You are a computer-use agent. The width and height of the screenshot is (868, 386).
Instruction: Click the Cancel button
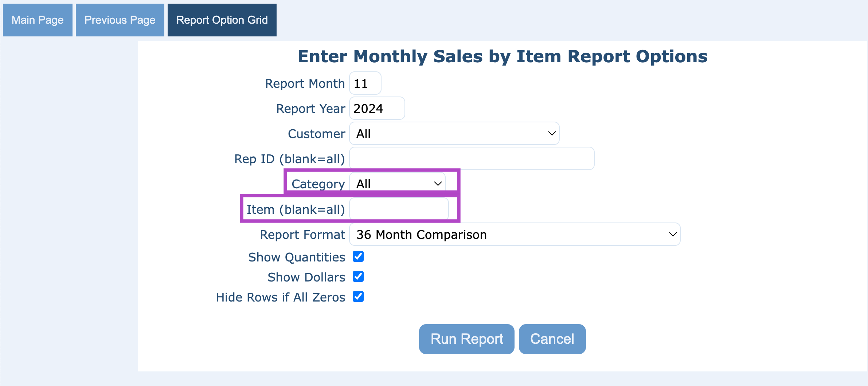click(552, 339)
